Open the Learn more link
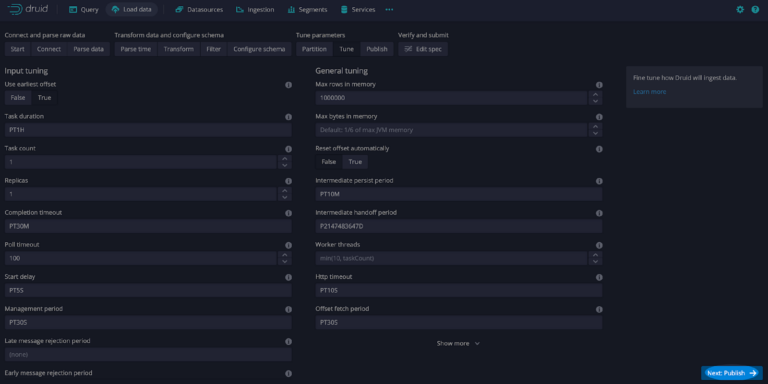This screenshot has height=384, width=768. 649,92
